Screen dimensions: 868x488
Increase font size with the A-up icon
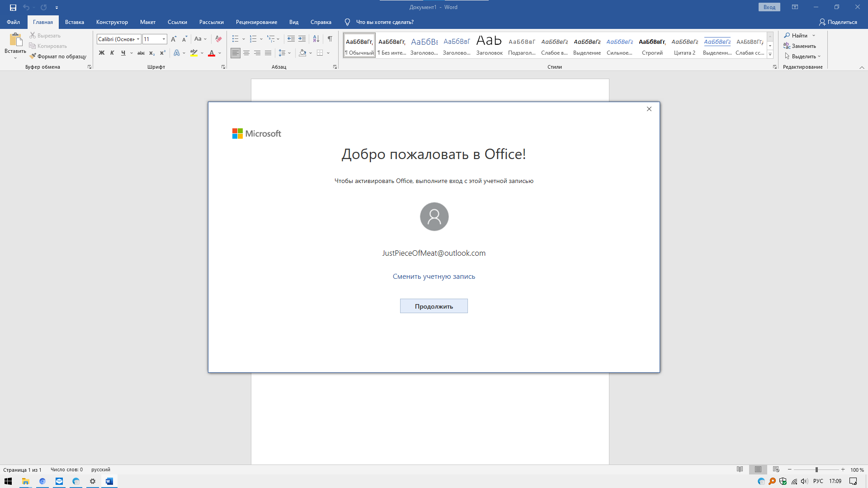[x=174, y=39]
